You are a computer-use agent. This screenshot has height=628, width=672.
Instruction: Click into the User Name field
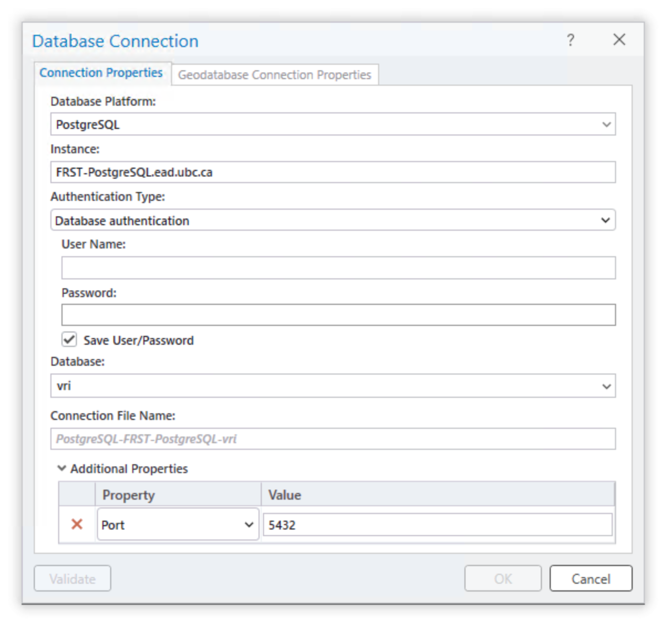tap(338, 268)
